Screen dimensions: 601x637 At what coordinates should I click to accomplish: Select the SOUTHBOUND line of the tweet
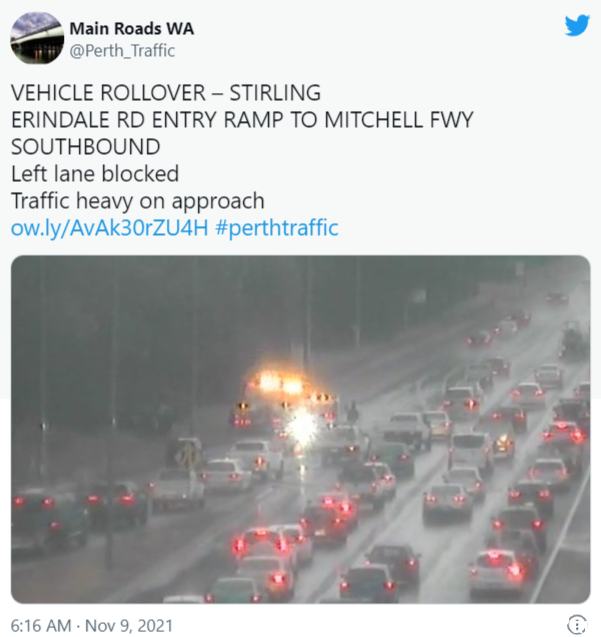(x=85, y=147)
